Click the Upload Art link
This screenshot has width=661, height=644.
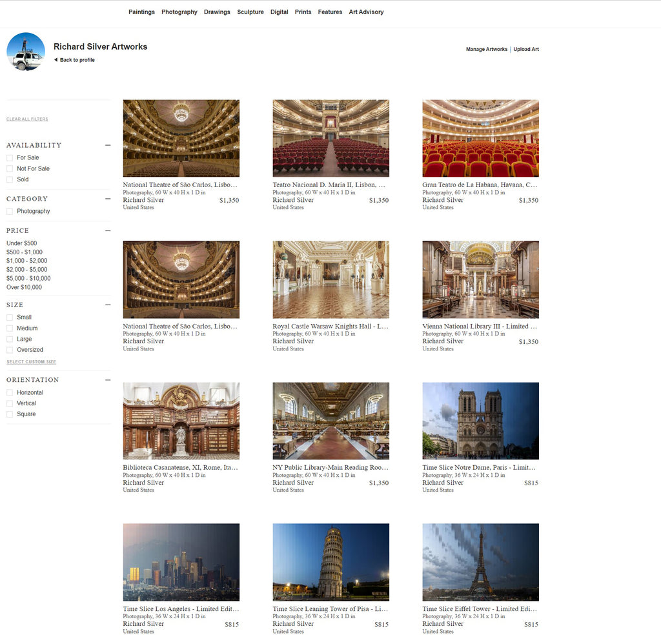pos(526,49)
